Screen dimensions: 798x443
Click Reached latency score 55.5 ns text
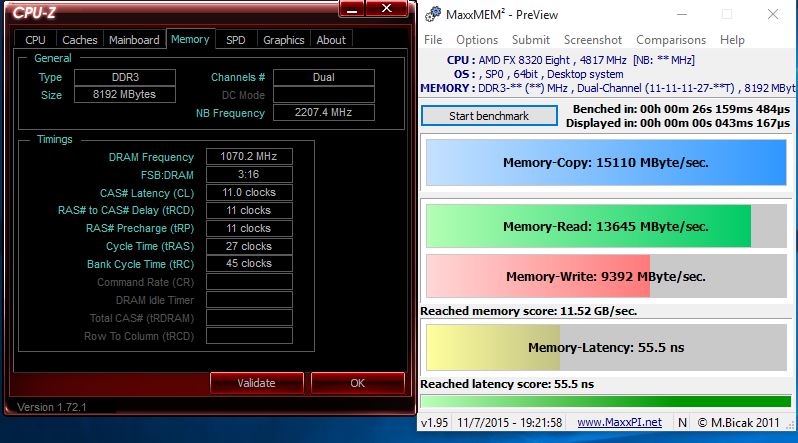click(507, 384)
